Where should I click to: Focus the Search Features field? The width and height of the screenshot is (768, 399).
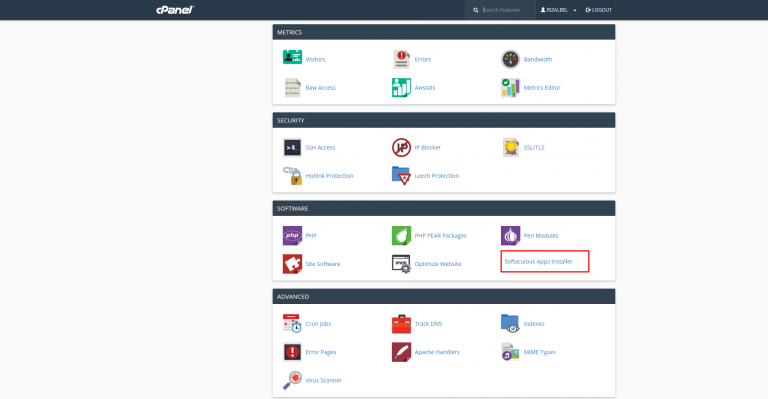pyautogui.click(x=507, y=10)
